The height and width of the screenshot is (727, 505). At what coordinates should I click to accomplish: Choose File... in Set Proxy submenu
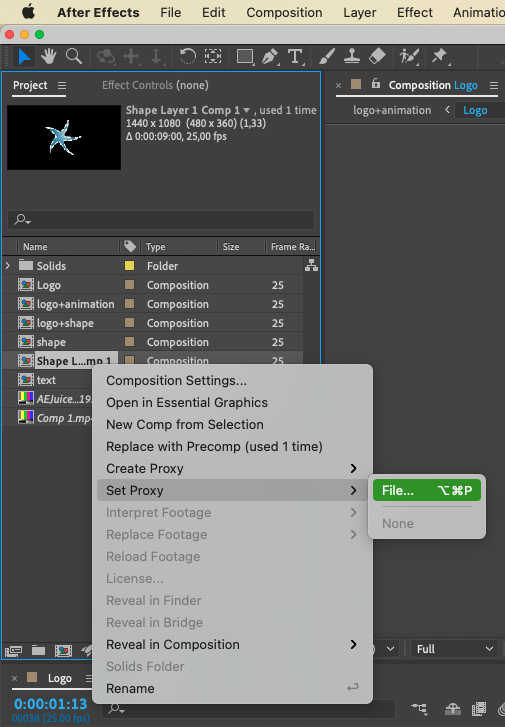(427, 491)
